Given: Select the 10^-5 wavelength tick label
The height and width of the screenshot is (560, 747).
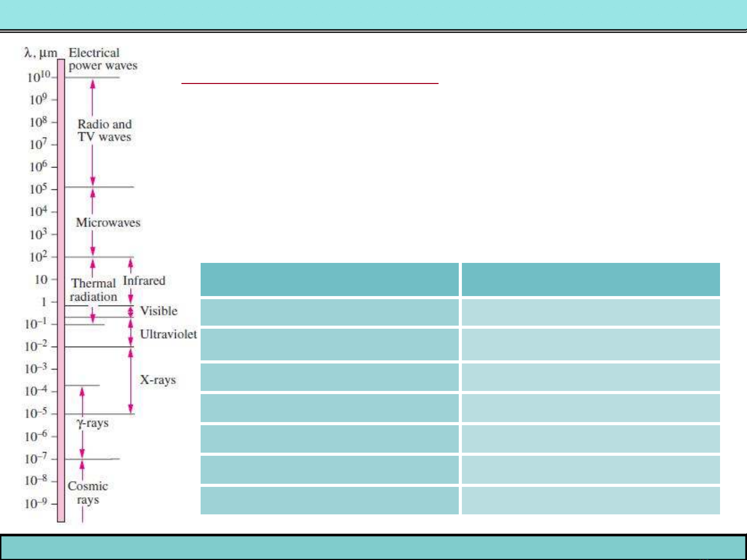Looking at the screenshot, I should (36, 413).
